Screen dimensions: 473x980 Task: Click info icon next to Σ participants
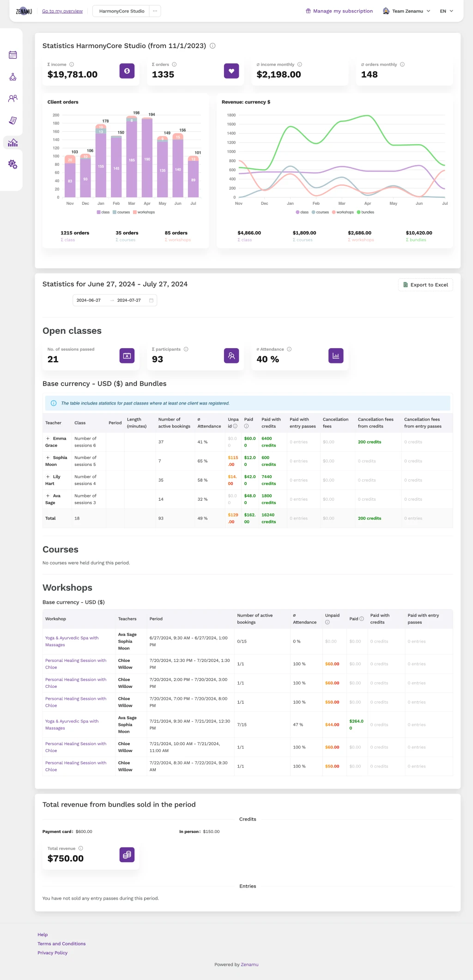coord(186,349)
